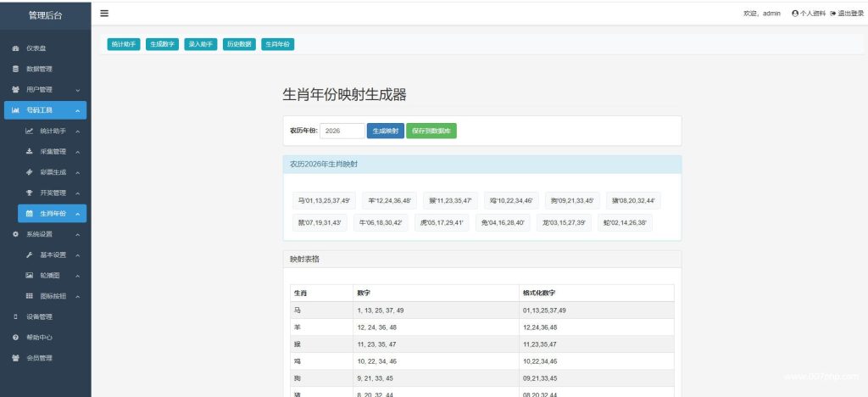Image resolution: width=868 pixels, height=397 pixels.
Task: Click the 格式化数字 column header
Action: point(596,293)
